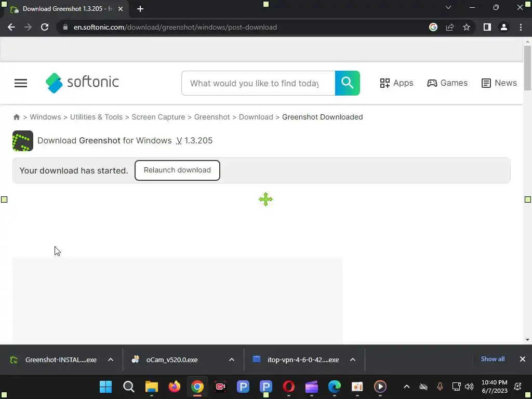
Task: Launch Firefox from taskbar
Action: (x=175, y=387)
